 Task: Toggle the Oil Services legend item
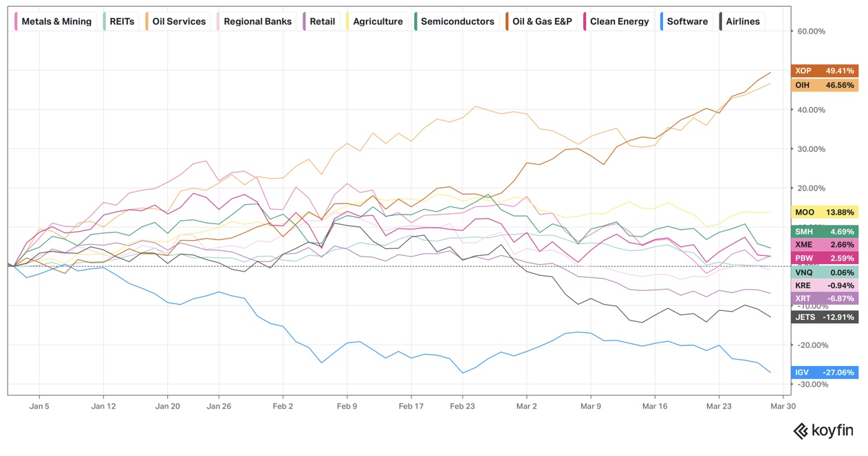(178, 21)
